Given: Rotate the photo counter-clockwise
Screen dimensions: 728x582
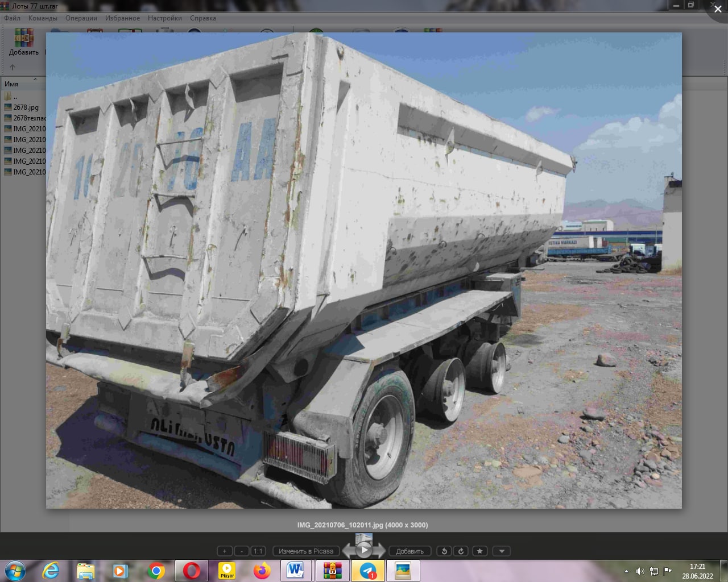Looking at the screenshot, I should [445, 551].
